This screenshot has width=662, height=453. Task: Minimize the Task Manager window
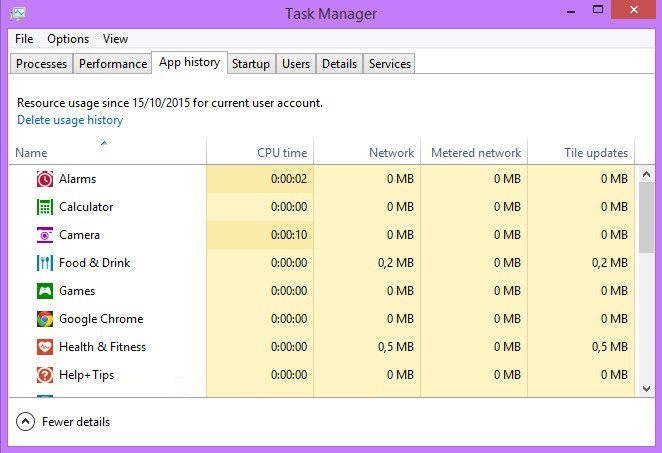[x=571, y=10]
